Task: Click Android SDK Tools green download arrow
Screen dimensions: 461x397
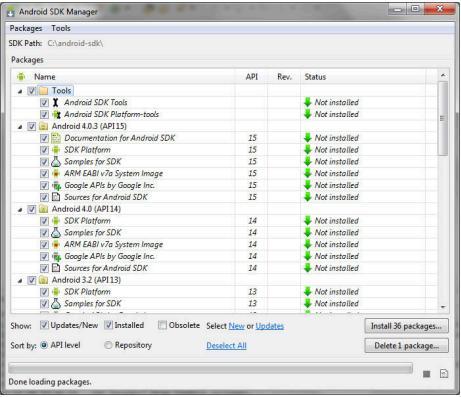Action: pos(308,102)
